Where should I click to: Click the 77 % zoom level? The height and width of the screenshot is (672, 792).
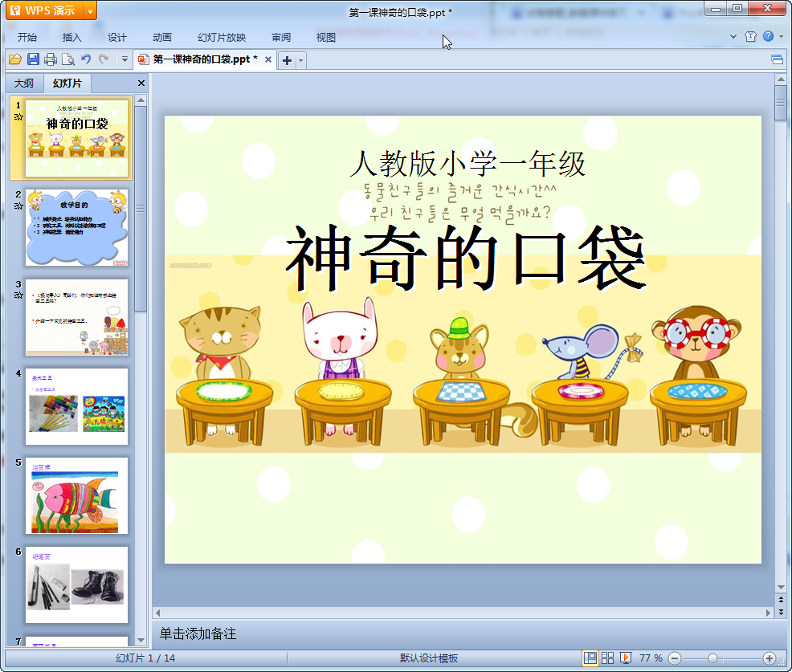click(x=651, y=658)
